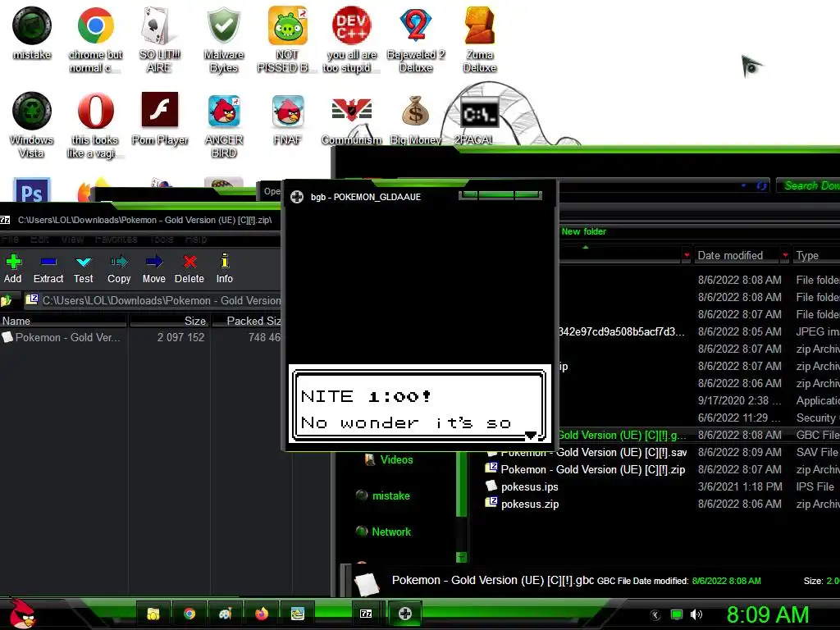This screenshot has height=630, width=840.
Task: Click the Explorer navigation pane scrollbar down arrow
Action: coord(461,557)
